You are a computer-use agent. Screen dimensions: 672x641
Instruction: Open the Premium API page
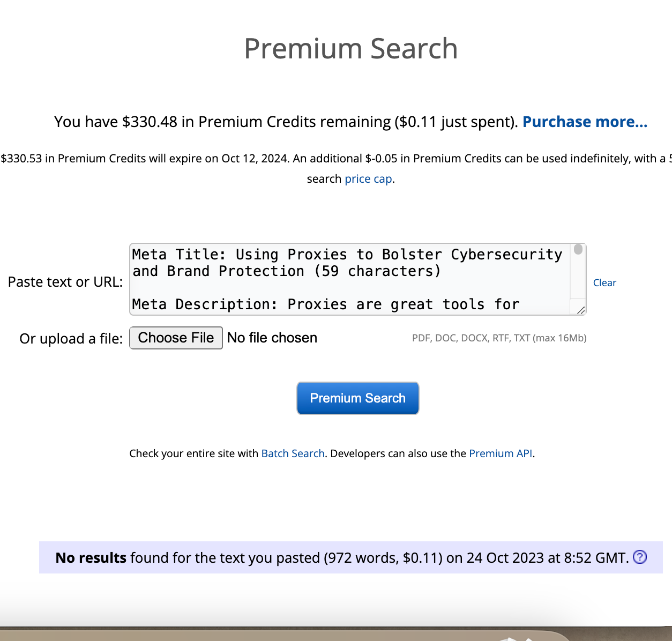click(x=501, y=453)
